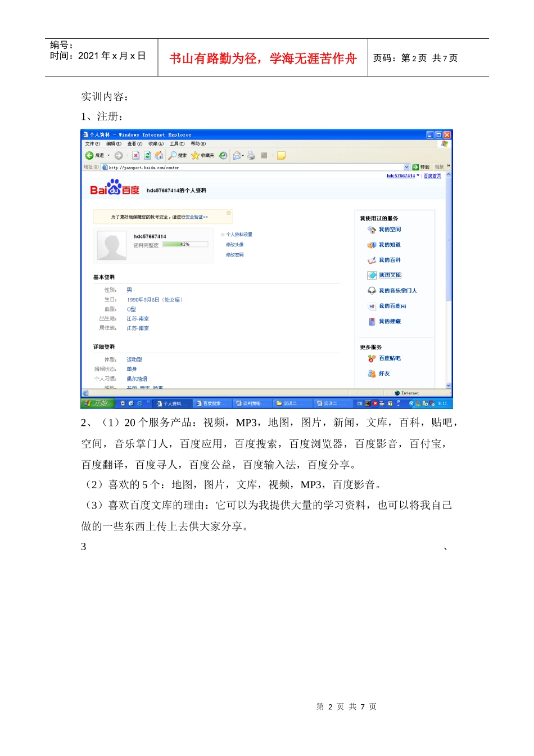This screenshot has height=756, width=534.
Task: Click the Print icon in IE toolbar
Action: click(x=251, y=155)
